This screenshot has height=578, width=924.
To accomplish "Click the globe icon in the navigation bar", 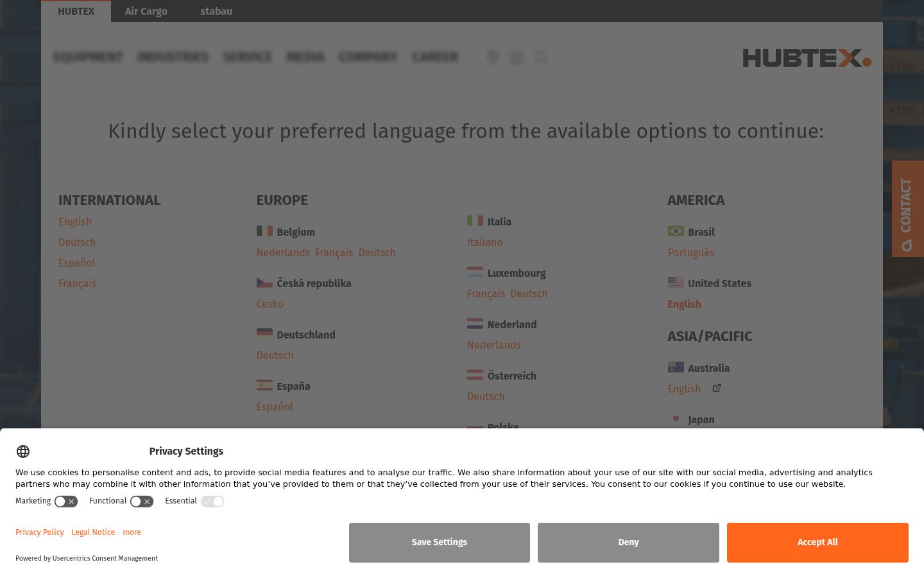I will pyautogui.click(x=517, y=58).
